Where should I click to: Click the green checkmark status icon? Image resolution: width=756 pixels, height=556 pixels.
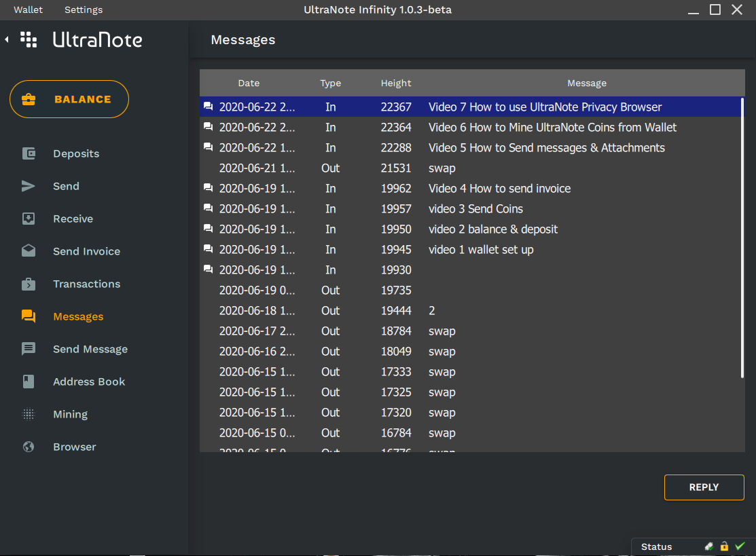[x=740, y=546]
